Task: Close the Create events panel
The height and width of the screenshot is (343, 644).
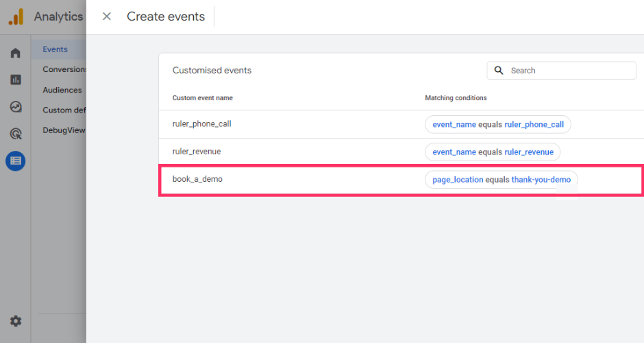Action: point(106,16)
